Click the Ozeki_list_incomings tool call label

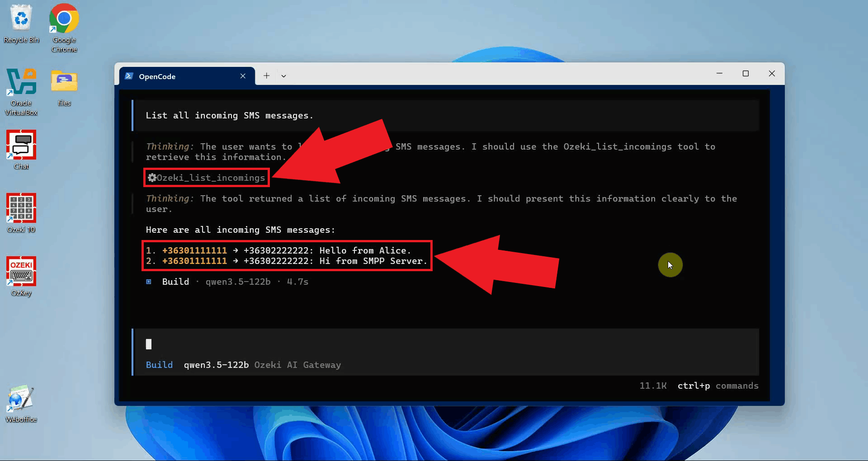[x=211, y=178]
